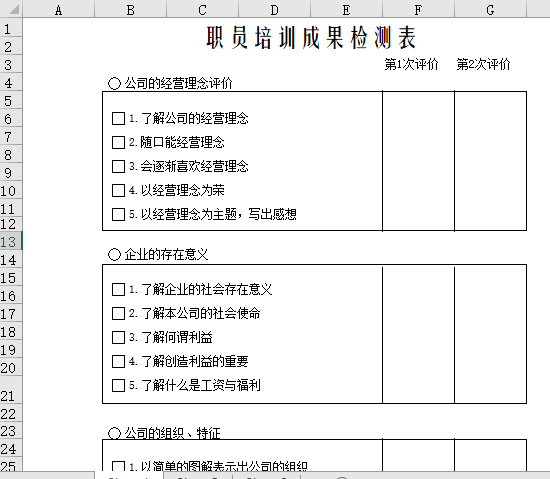Click the title 职员培训成果检测表

click(311, 37)
